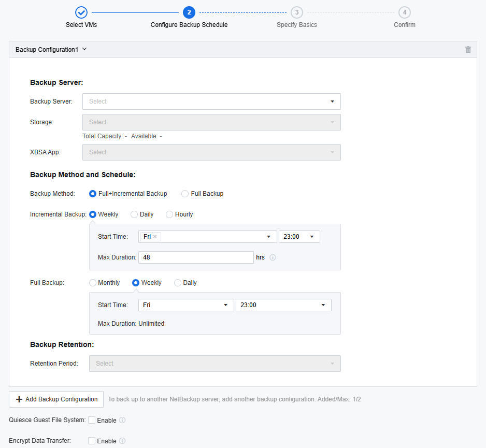The image size is (486, 448).
Task: Click 'Max Duration: Unlimited' text
Action: (x=131, y=324)
